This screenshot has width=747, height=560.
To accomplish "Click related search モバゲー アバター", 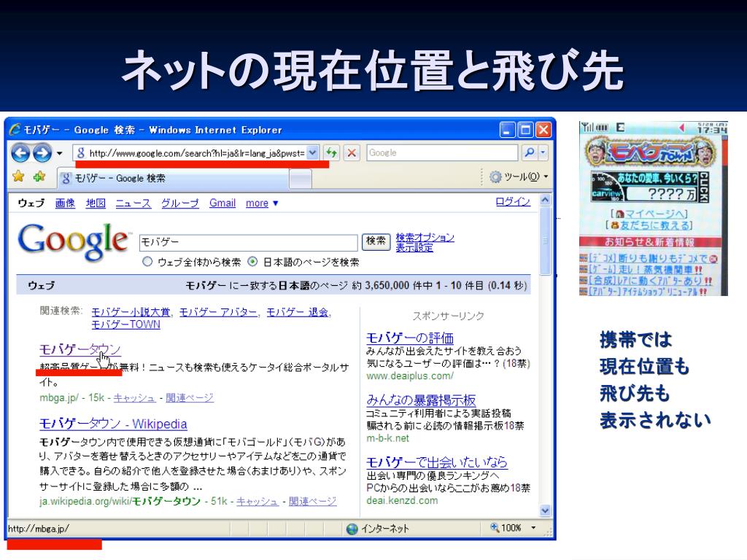I will [218, 312].
